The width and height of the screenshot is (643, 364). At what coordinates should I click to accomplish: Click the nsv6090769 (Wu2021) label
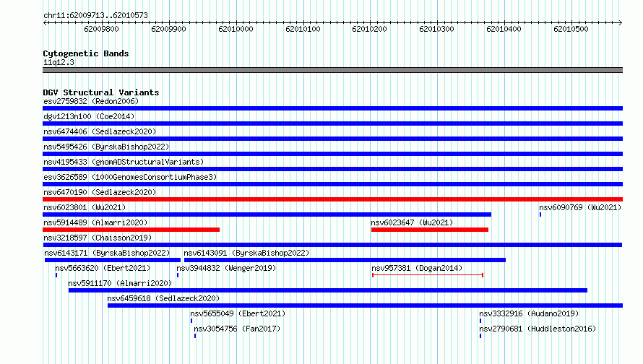point(580,207)
